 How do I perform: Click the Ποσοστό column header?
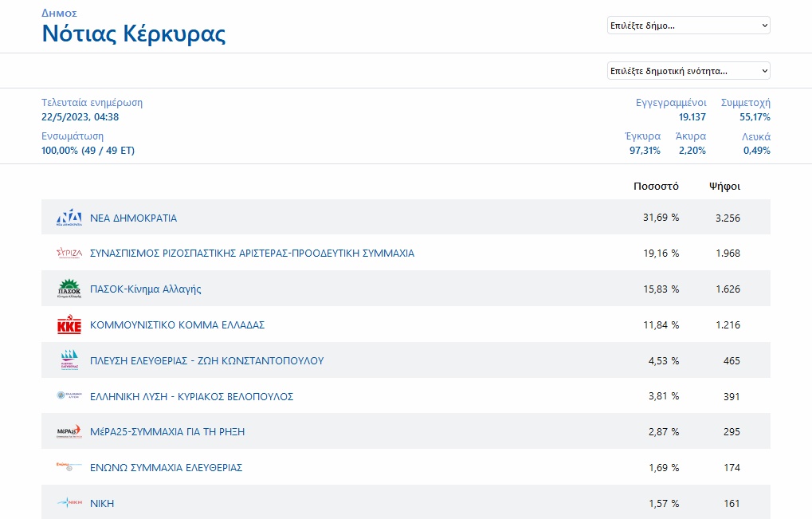click(x=656, y=187)
